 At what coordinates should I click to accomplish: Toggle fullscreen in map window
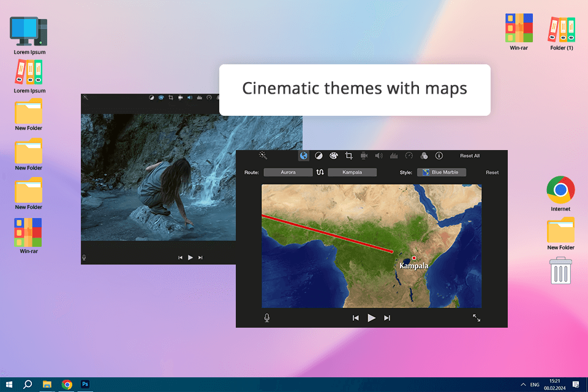click(477, 318)
